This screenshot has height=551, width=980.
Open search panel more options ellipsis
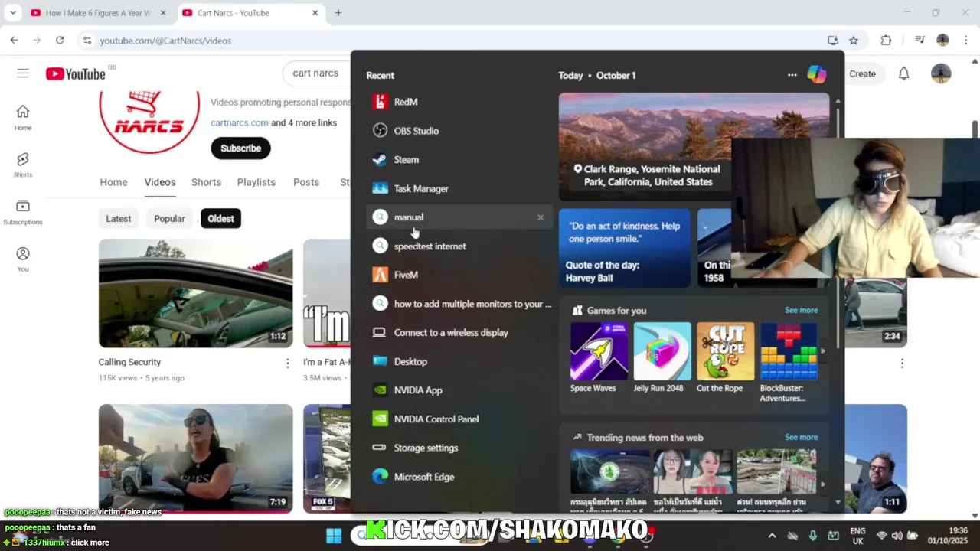(792, 75)
